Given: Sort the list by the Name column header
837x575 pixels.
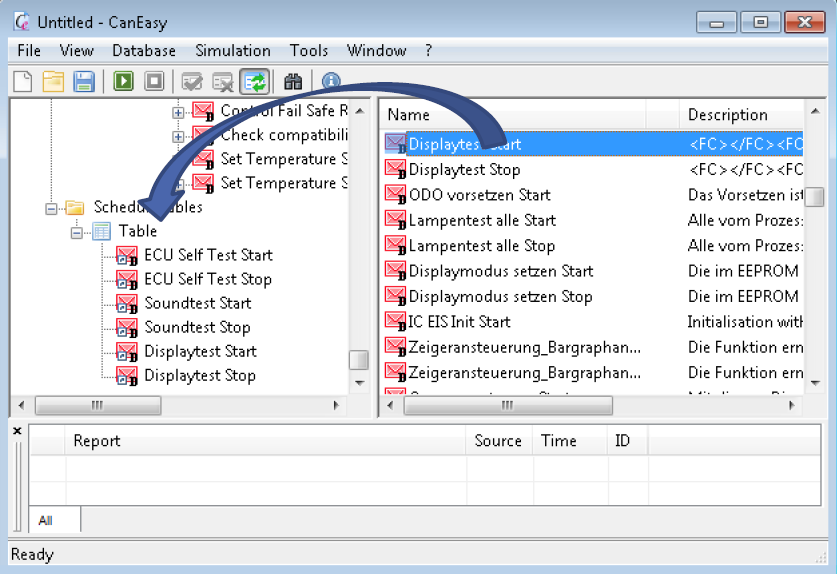Looking at the screenshot, I should pyautogui.click(x=408, y=115).
